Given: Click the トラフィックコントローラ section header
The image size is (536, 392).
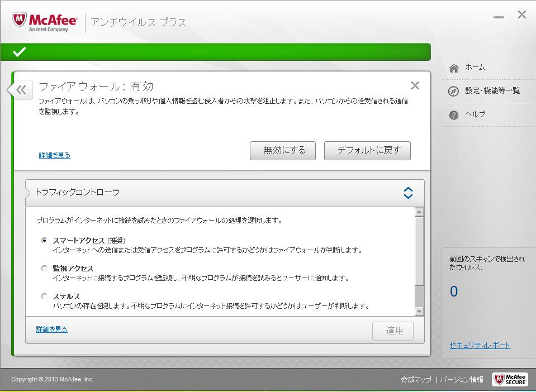Looking at the screenshot, I should 225,193.
